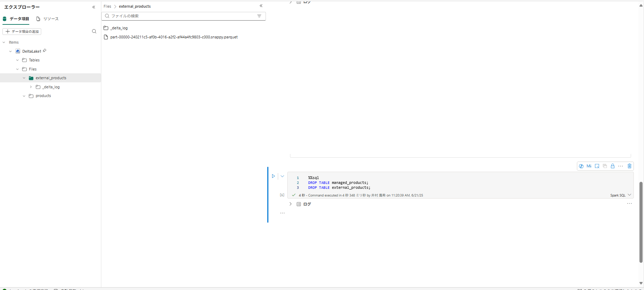This screenshot has width=644, height=290.
Task: Open the run options dropdown
Action: (x=282, y=176)
